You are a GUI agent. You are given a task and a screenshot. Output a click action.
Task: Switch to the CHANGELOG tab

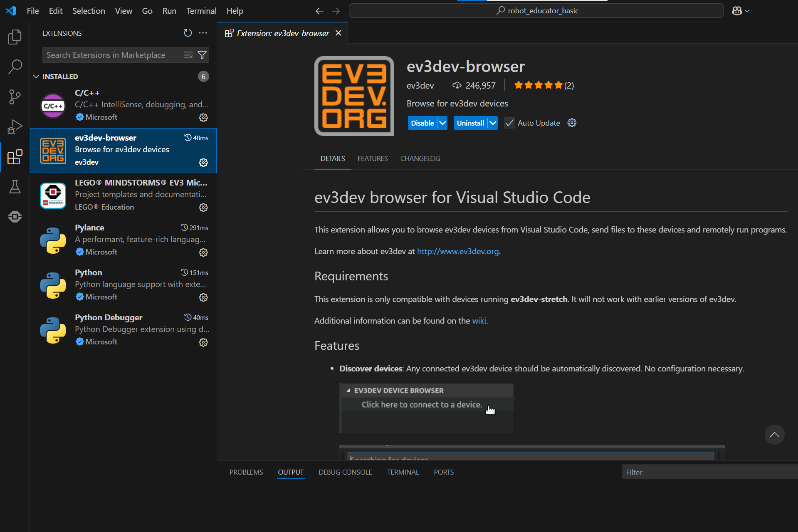click(420, 158)
